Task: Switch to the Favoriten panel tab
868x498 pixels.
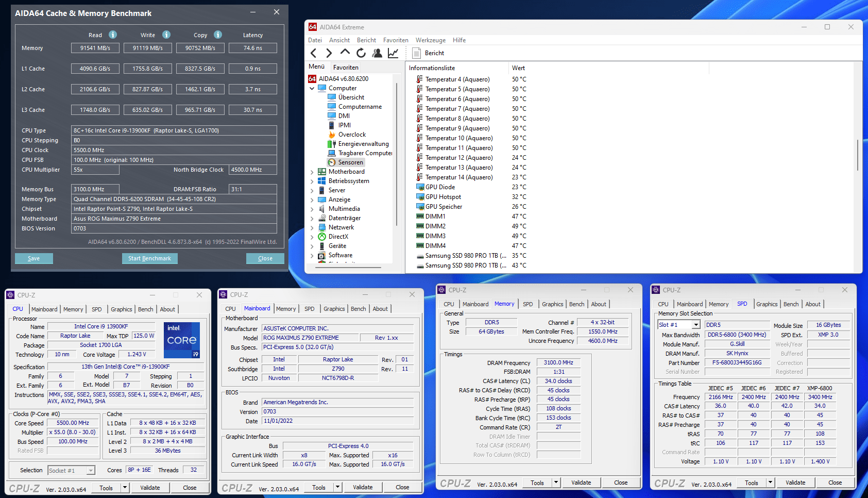Action: pyautogui.click(x=346, y=68)
